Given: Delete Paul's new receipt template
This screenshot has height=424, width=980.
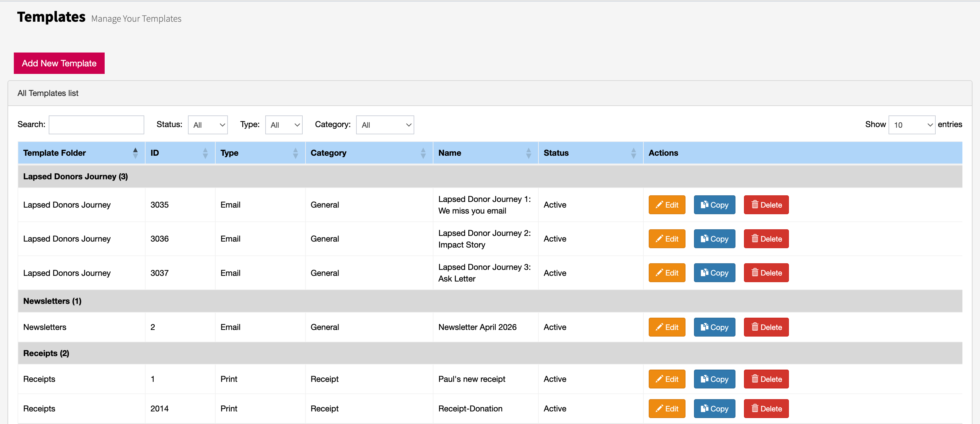Looking at the screenshot, I should pos(766,379).
